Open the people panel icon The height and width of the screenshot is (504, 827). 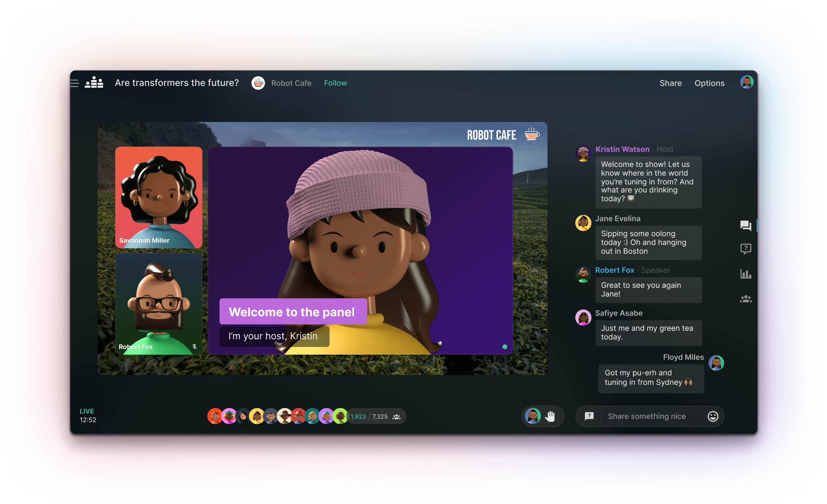tap(746, 299)
